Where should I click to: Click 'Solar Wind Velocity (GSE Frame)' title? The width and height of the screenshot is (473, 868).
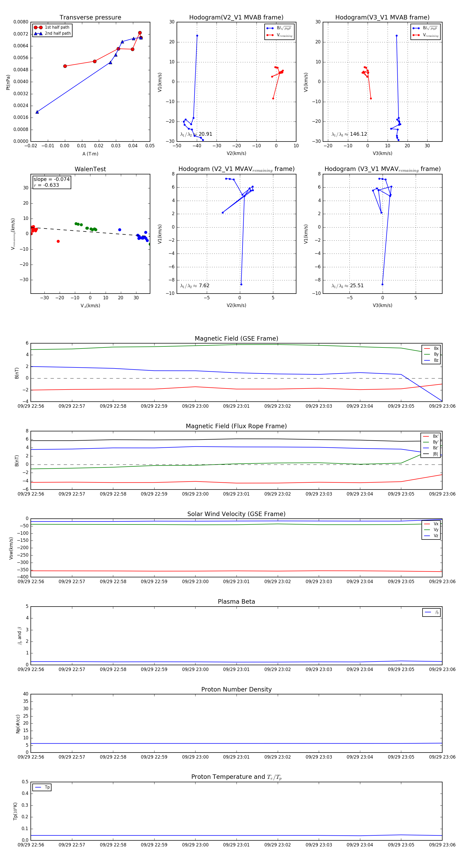[x=236, y=514]
